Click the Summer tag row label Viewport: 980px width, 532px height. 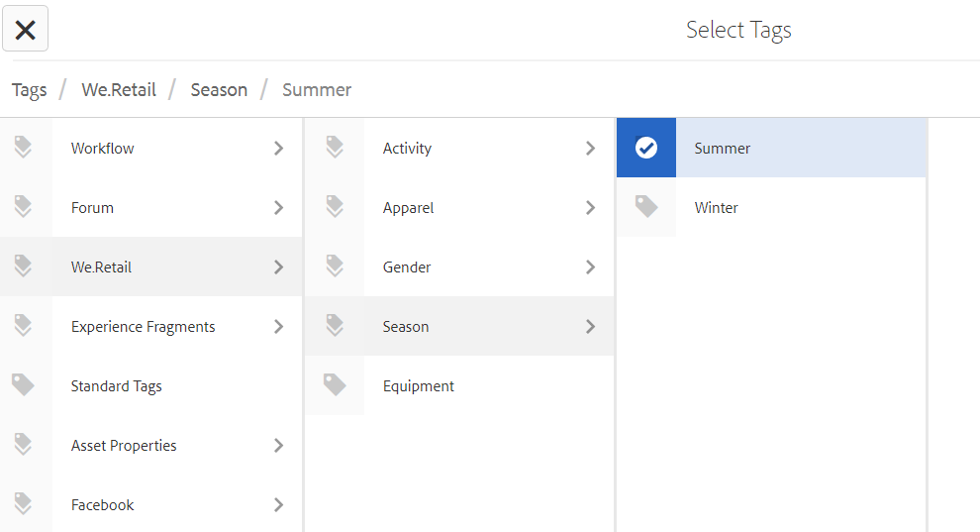click(723, 148)
